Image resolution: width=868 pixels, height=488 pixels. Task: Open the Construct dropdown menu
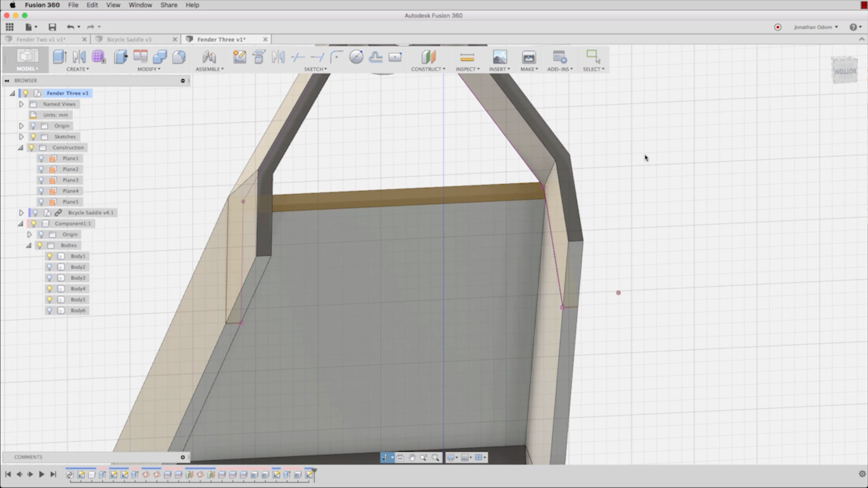click(428, 69)
